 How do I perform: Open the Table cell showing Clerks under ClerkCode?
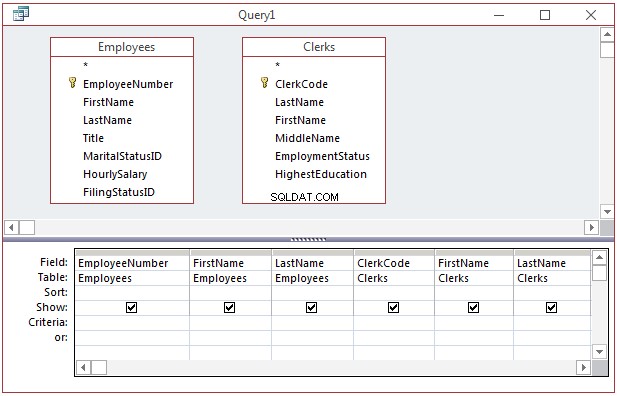[x=394, y=278]
